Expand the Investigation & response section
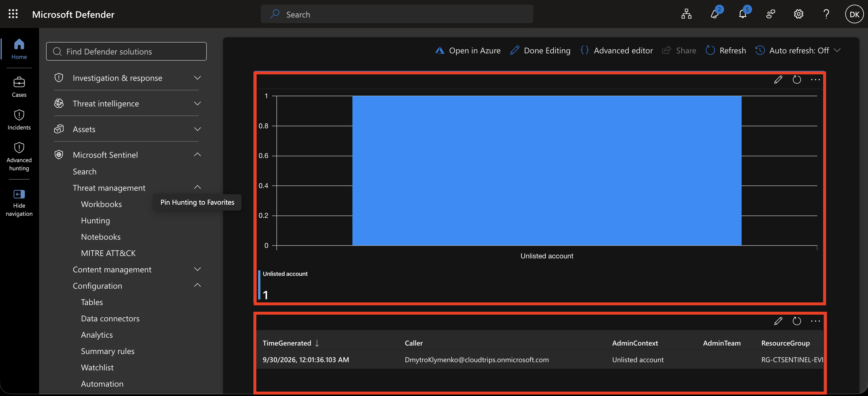The width and height of the screenshot is (868, 396). tap(126, 78)
